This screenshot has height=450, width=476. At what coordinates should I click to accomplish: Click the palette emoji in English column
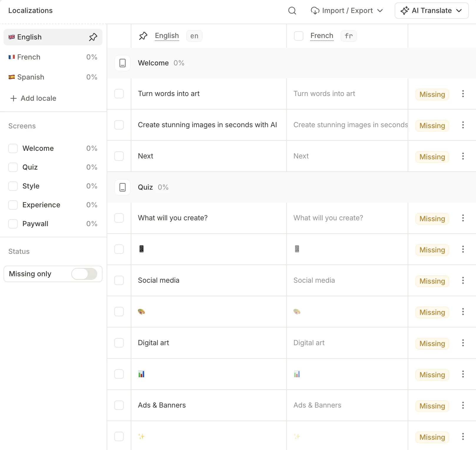click(141, 312)
